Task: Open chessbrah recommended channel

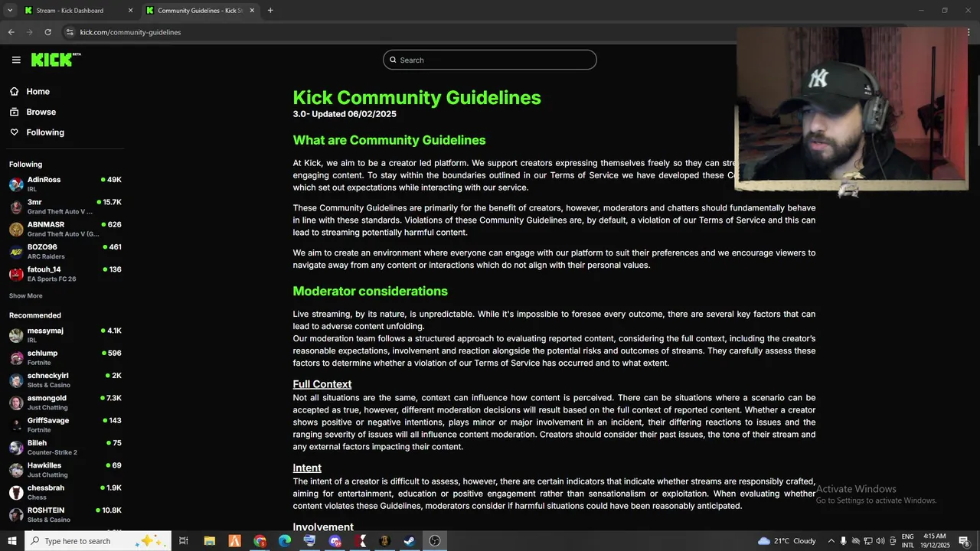Action: point(65,492)
